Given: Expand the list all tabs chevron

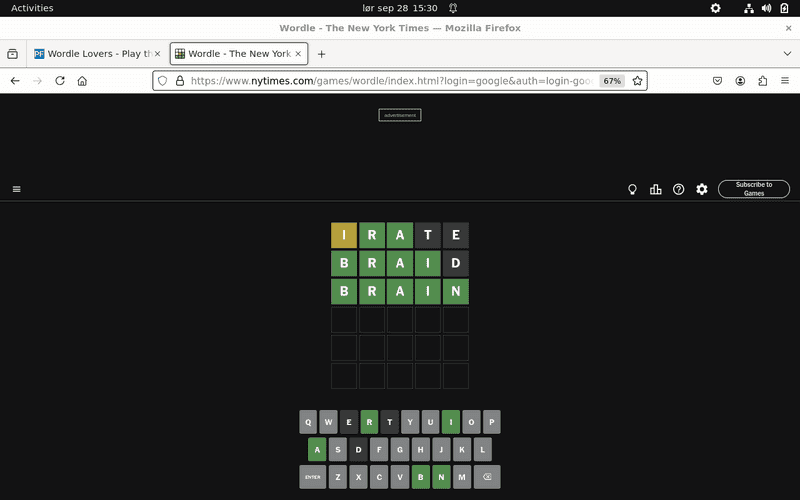Looking at the screenshot, I should 787,54.
